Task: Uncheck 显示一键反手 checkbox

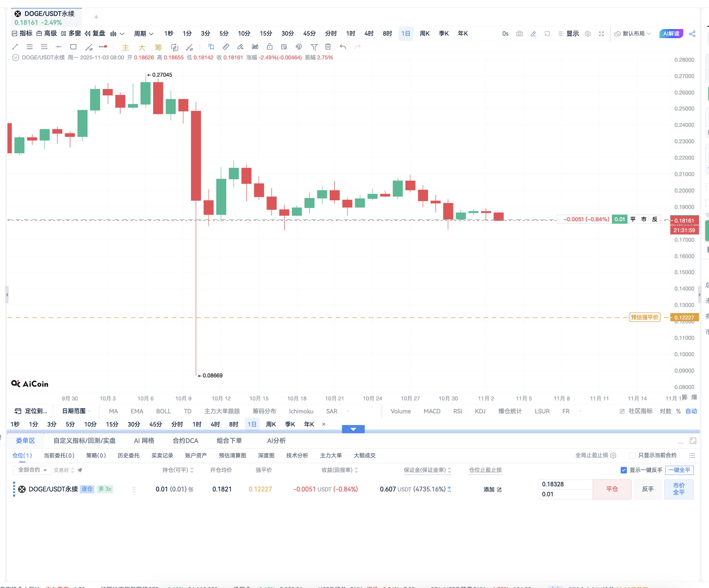Action: coord(624,470)
